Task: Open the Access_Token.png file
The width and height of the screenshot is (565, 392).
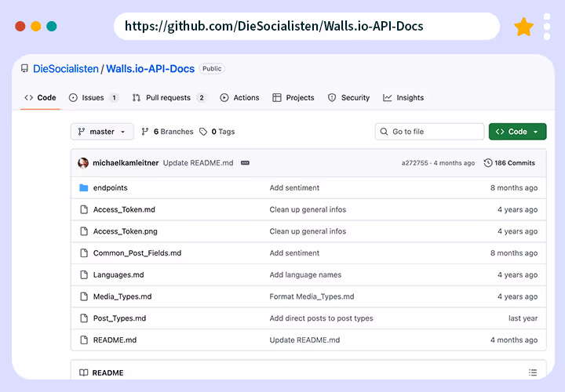Action: coord(126,231)
